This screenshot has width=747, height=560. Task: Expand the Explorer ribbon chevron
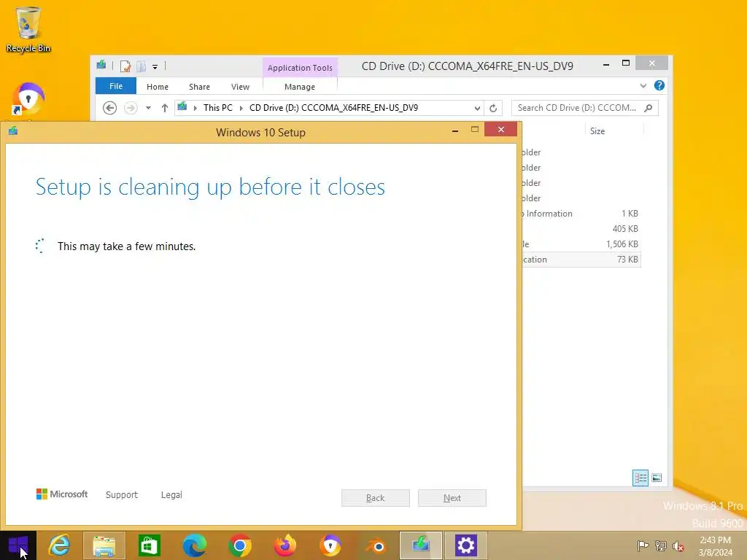pyautogui.click(x=643, y=86)
